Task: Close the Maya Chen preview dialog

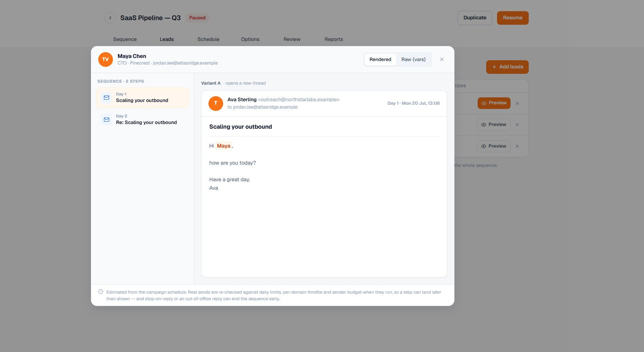Action: click(x=442, y=60)
